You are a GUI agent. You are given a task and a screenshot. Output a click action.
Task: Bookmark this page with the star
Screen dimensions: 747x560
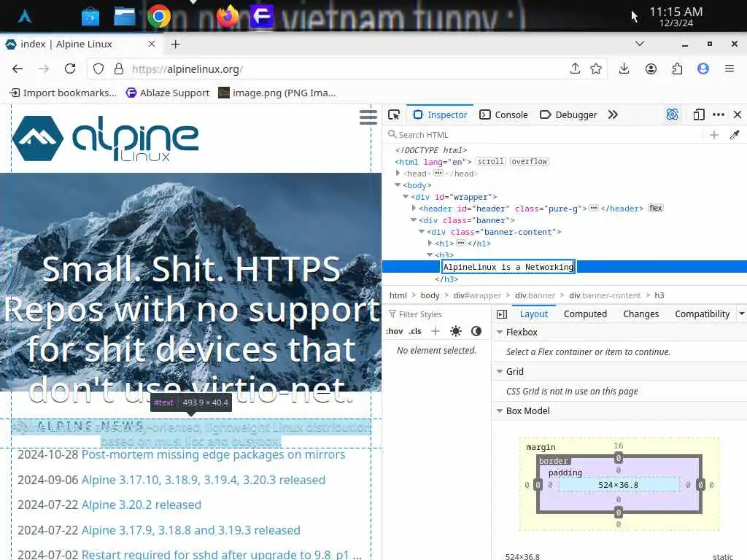pyautogui.click(x=595, y=69)
